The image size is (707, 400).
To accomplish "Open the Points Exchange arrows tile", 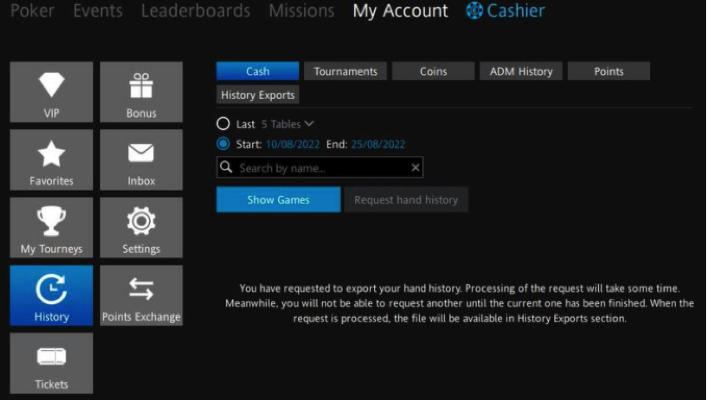I will coord(141,295).
